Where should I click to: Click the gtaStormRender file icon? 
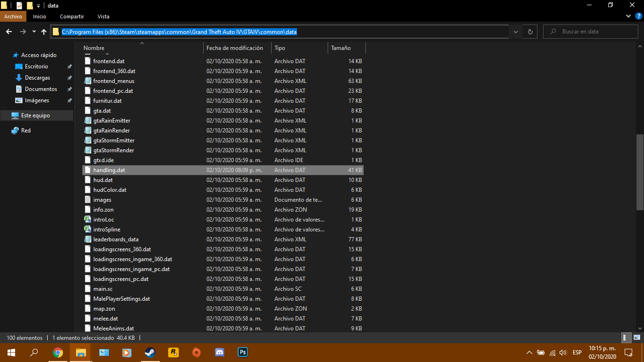(88, 150)
